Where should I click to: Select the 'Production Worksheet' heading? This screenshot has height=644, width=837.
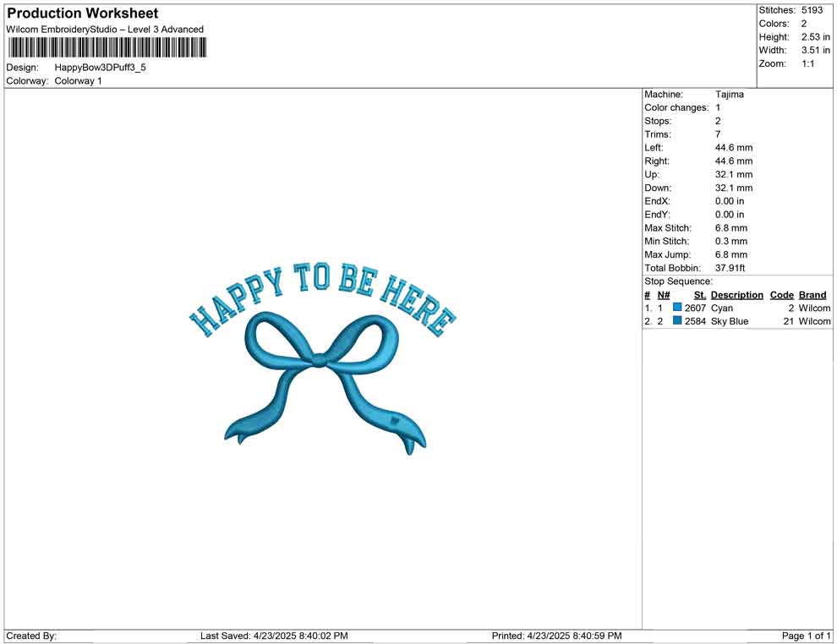point(83,14)
